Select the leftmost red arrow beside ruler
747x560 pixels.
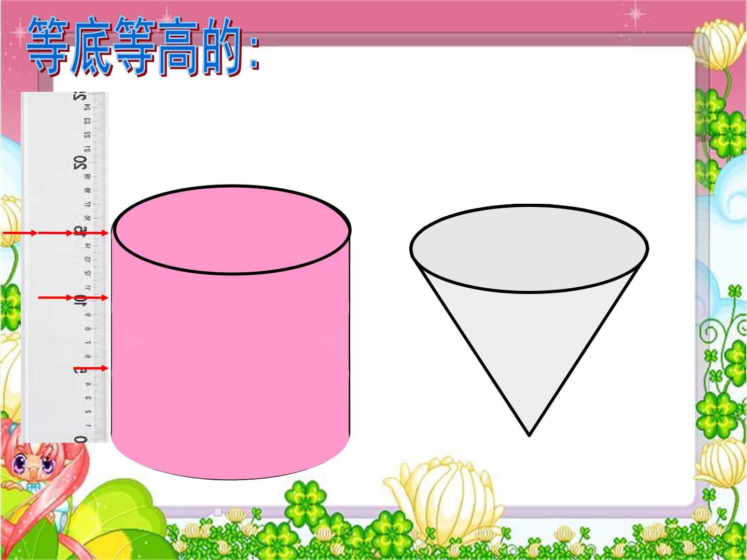point(20,233)
